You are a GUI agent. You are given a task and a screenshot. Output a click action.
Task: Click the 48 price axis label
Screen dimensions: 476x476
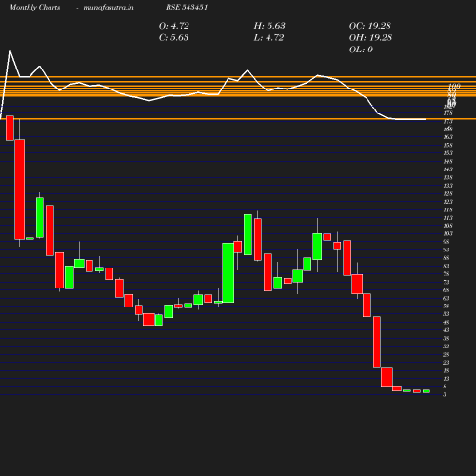[446, 322]
